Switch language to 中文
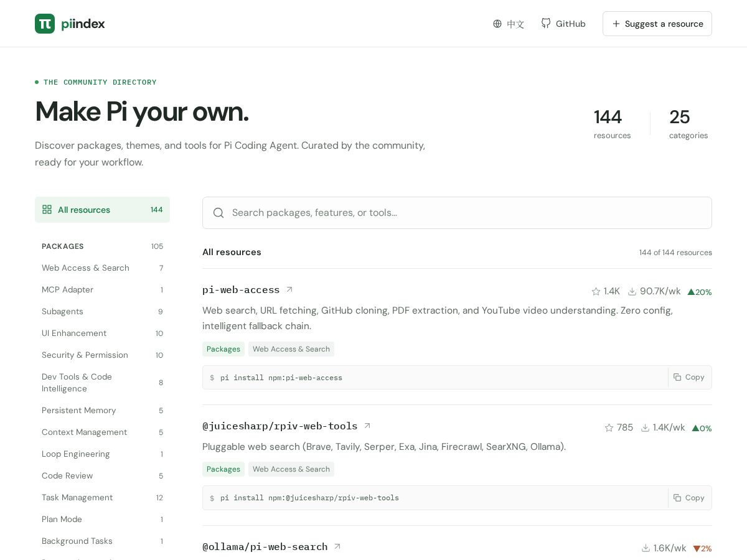The image size is (747, 560). click(509, 24)
